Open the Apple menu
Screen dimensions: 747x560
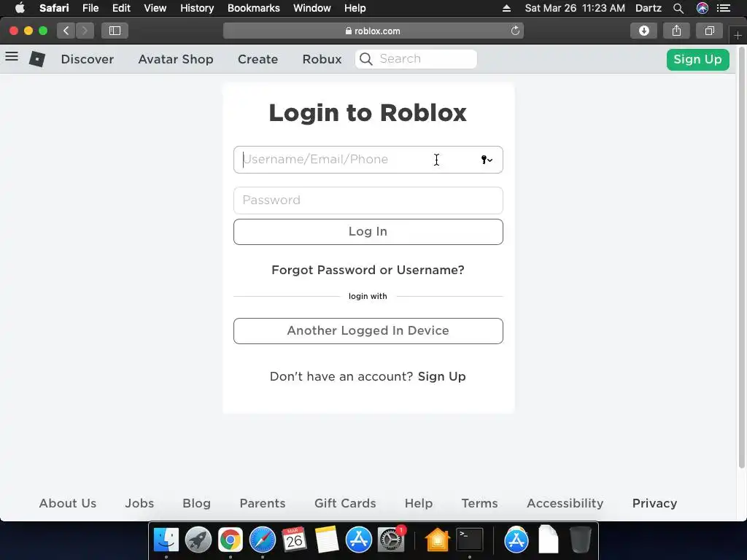20,8
